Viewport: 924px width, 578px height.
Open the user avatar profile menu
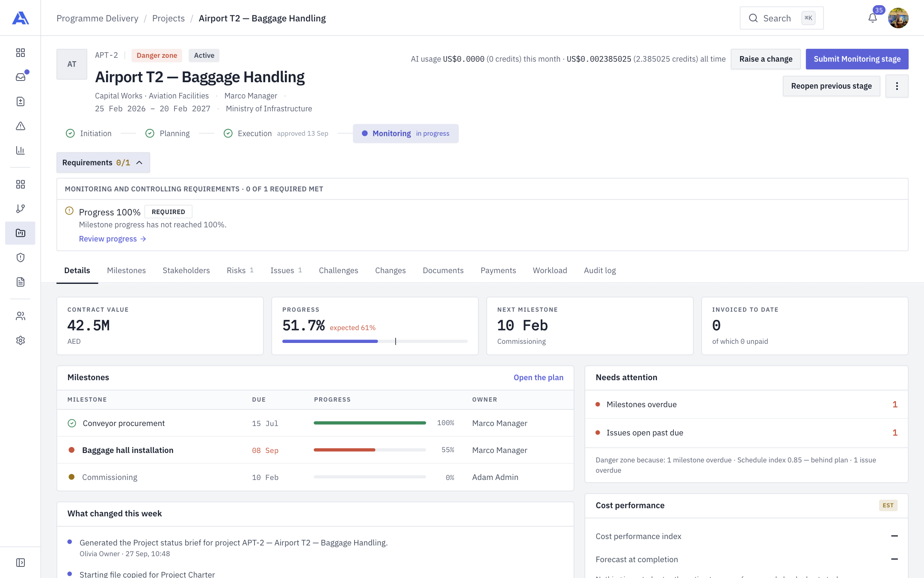pos(898,18)
